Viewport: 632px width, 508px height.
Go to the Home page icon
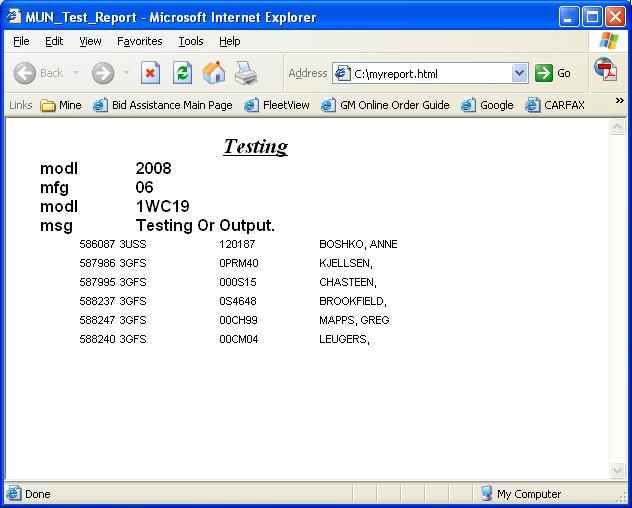(214, 73)
